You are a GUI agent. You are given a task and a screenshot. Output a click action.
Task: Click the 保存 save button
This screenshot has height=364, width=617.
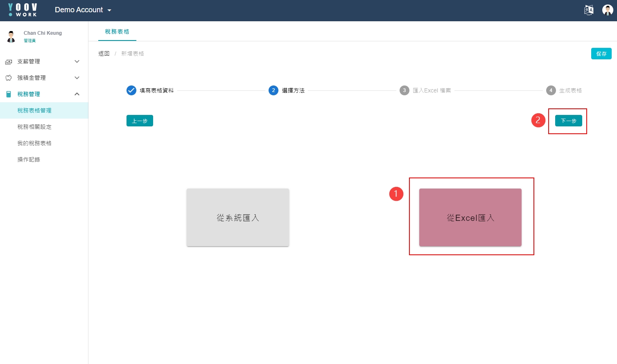coord(601,54)
